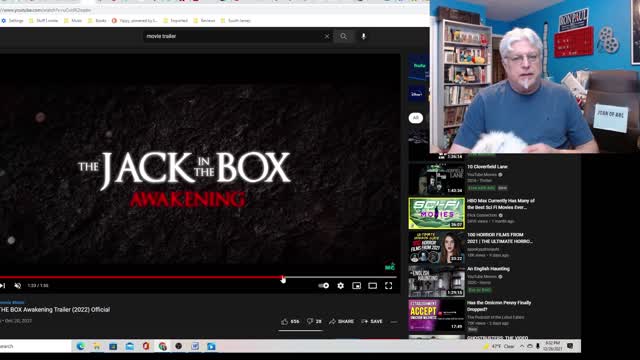Clear the 'movie trailer' search text
Image resolution: width=640 pixels, height=360 pixels.
coord(327,36)
